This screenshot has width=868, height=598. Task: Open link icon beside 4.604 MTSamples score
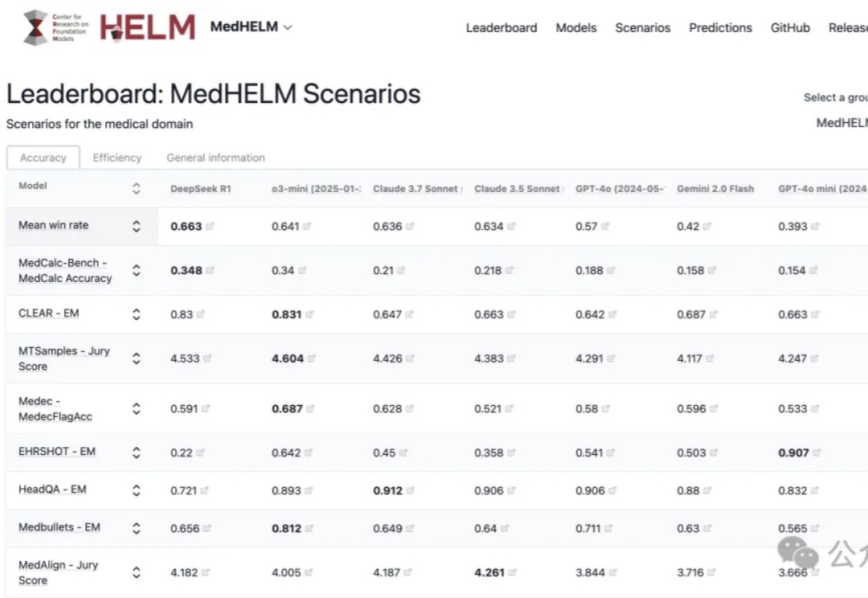tap(311, 358)
